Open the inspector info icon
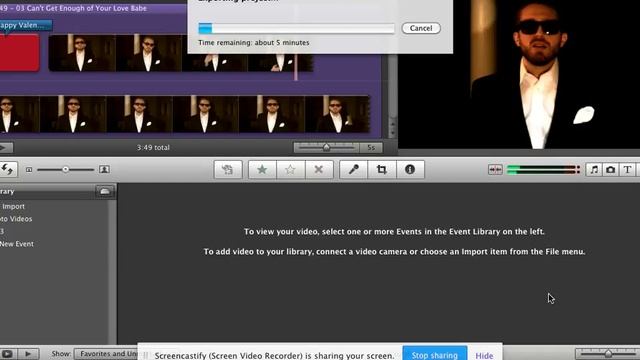The height and width of the screenshot is (360, 640). tap(410, 169)
